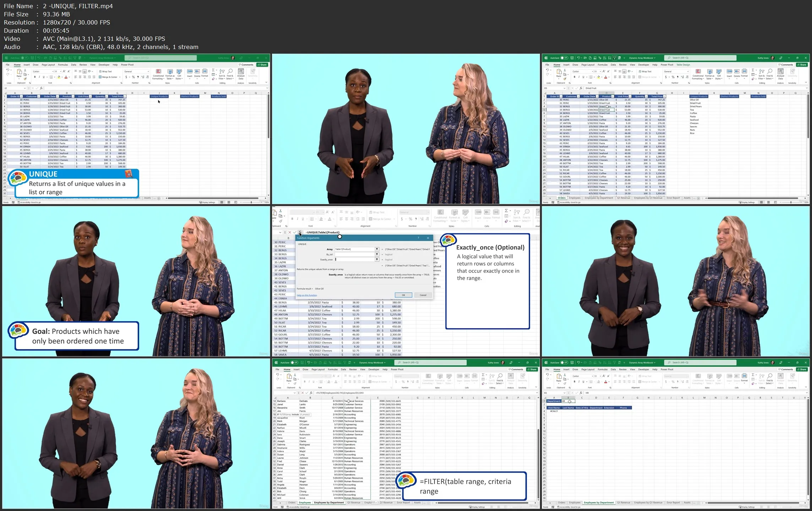Click Comments button in the Table Design frame
This screenshot has width=812, height=511.
pos(786,65)
